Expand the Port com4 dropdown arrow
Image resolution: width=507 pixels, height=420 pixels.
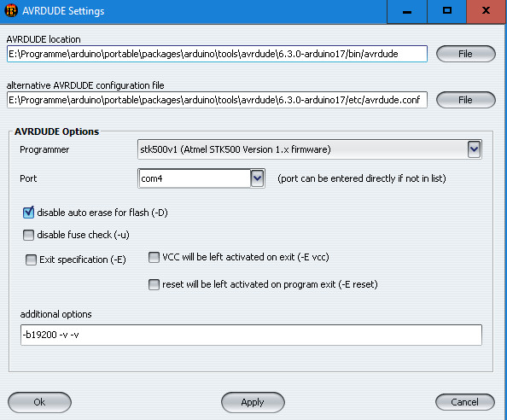[258, 178]
